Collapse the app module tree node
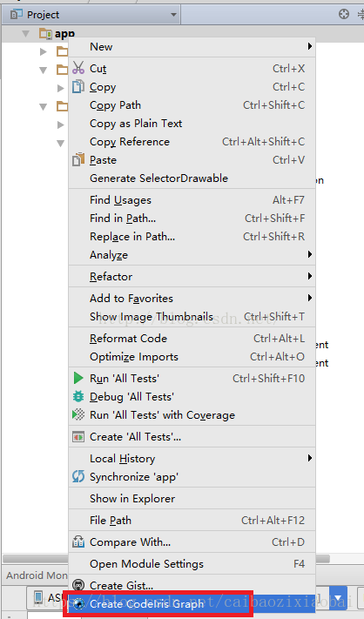 tap(25, 34)
